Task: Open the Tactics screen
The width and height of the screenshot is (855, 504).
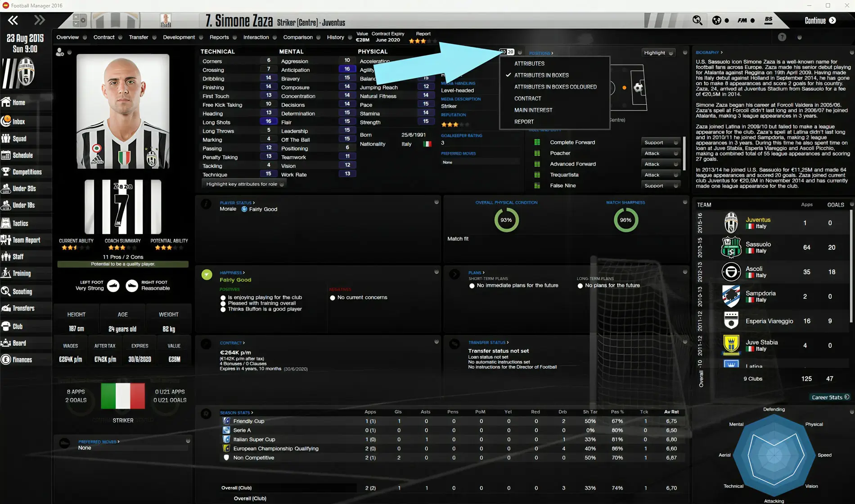Action: 26,223
